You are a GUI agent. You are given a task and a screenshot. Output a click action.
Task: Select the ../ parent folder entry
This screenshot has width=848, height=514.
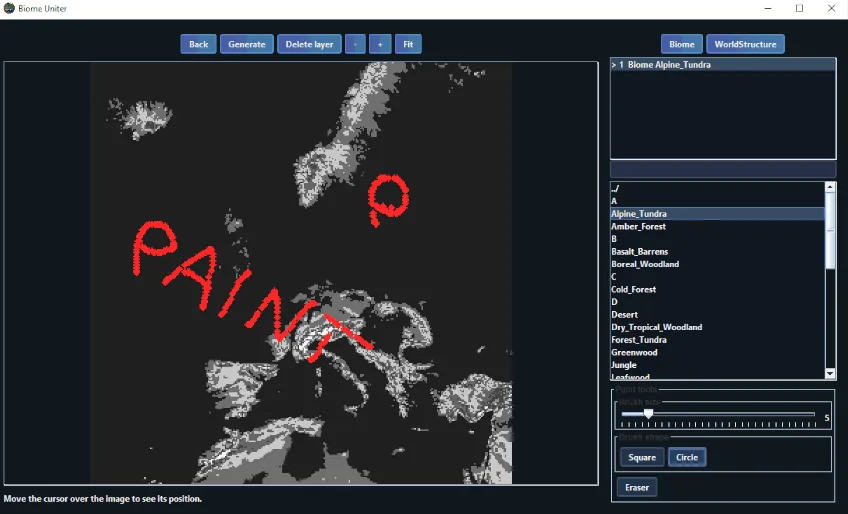coord(717,188)
